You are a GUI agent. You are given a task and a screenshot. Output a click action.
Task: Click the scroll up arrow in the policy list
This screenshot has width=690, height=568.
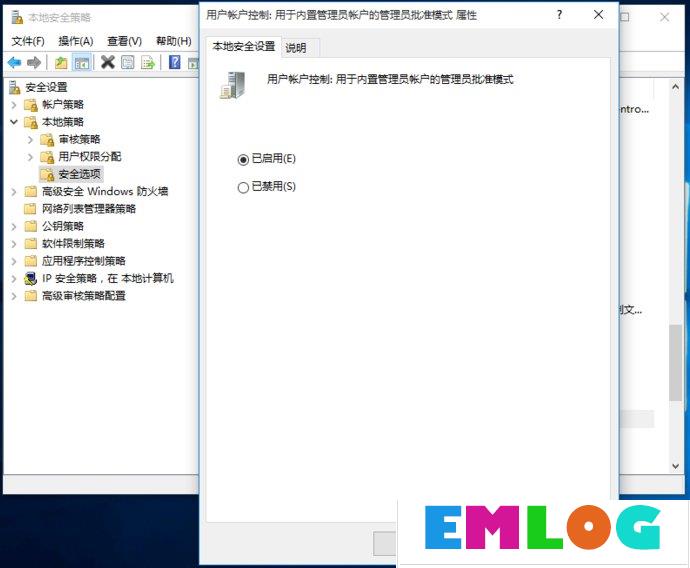coord(675,87)
